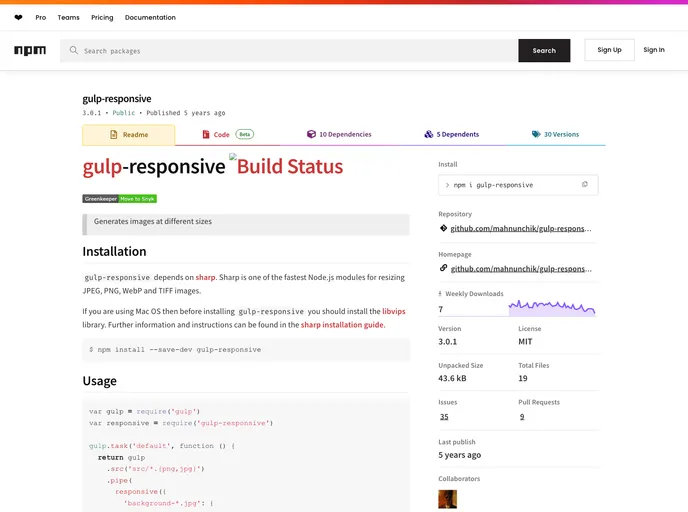Image resolution: width=688 pixels, height=512 pixels.
Task: Open the sharp installation guide link
Action: (x=342, y=325)
